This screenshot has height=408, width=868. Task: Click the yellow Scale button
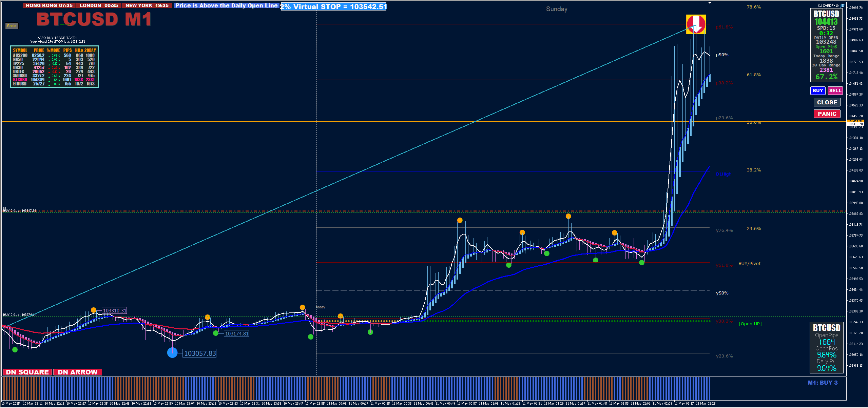pos(12,26)
